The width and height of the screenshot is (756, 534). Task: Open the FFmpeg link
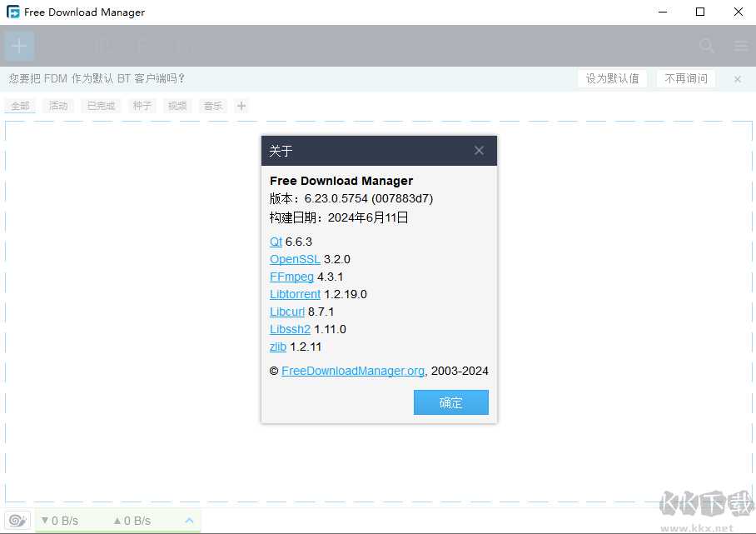(291, 277)
